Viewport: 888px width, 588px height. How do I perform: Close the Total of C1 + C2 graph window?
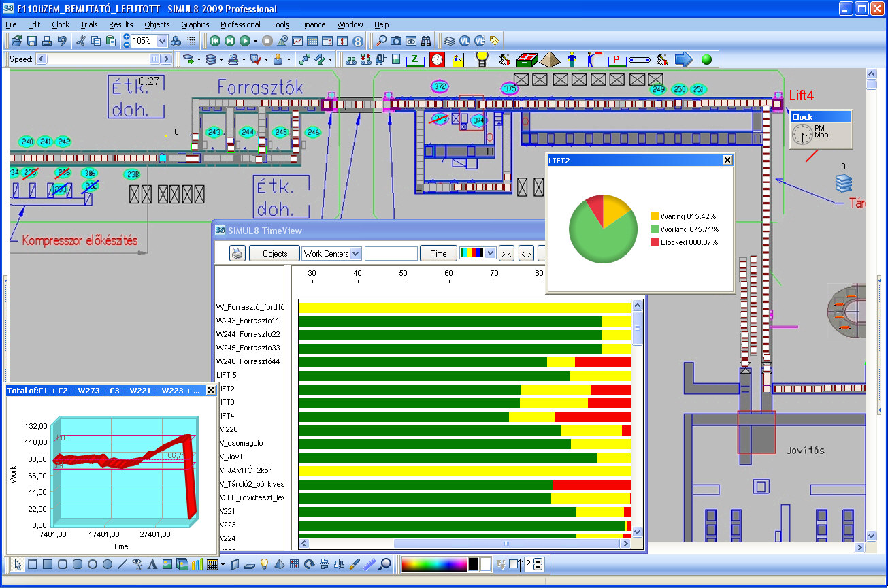210,391
